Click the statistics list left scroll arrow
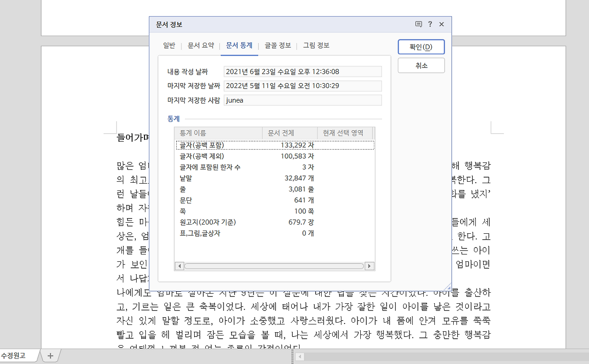Image resolution: width=589 pixels, height=364 pixels. [x=179, y=266]
